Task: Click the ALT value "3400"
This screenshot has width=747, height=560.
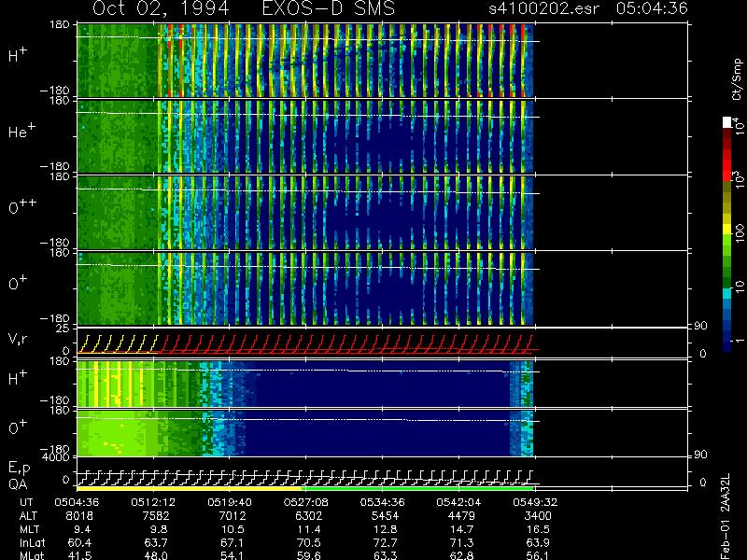Action: pyautogui.click(x=538, y=516)
